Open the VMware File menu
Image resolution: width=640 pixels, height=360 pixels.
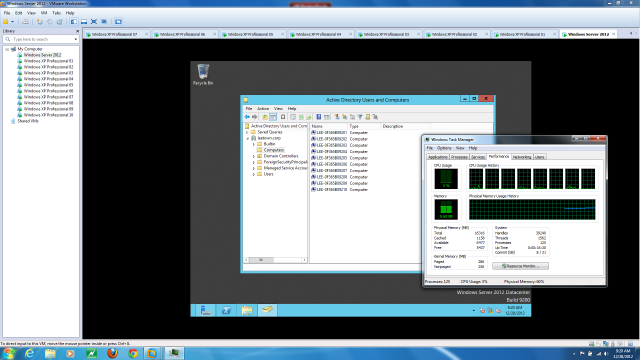(7, 13)
